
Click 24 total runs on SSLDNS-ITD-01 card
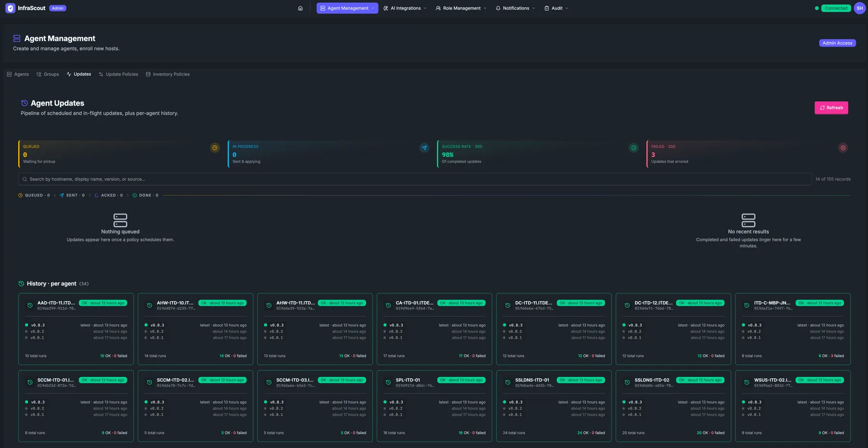click(x=514, y=433)
